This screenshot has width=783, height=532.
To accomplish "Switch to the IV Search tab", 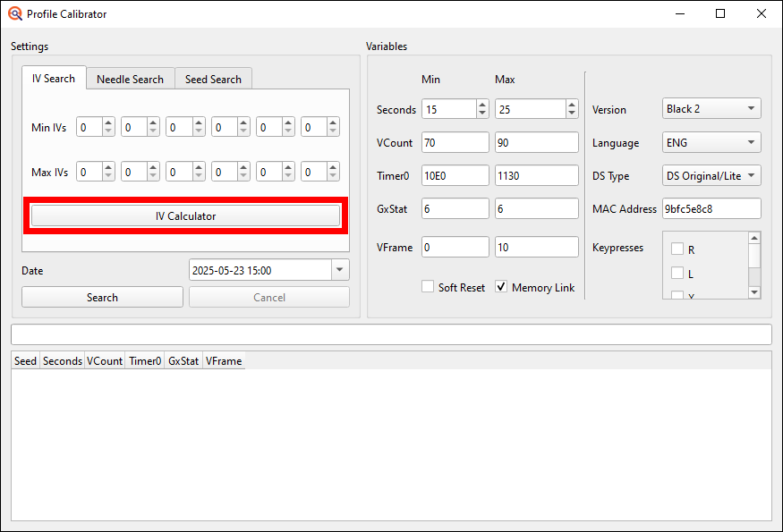I will (54, 79).
